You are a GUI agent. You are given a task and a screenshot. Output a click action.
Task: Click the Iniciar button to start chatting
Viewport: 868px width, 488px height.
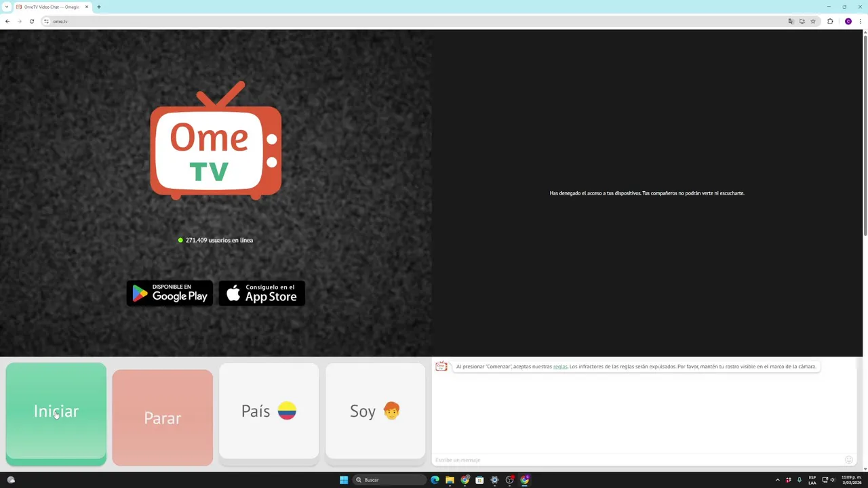[56, 413]
